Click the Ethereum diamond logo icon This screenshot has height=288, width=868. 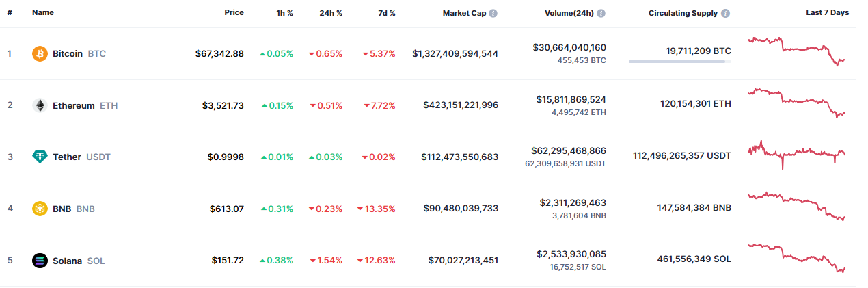(x=40, y=105)
